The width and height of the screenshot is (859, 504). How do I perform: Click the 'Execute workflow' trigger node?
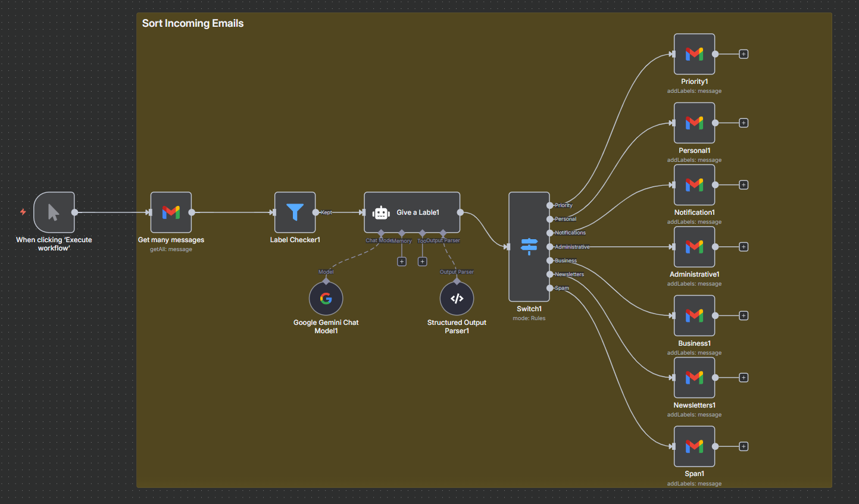tap(54, 212)
